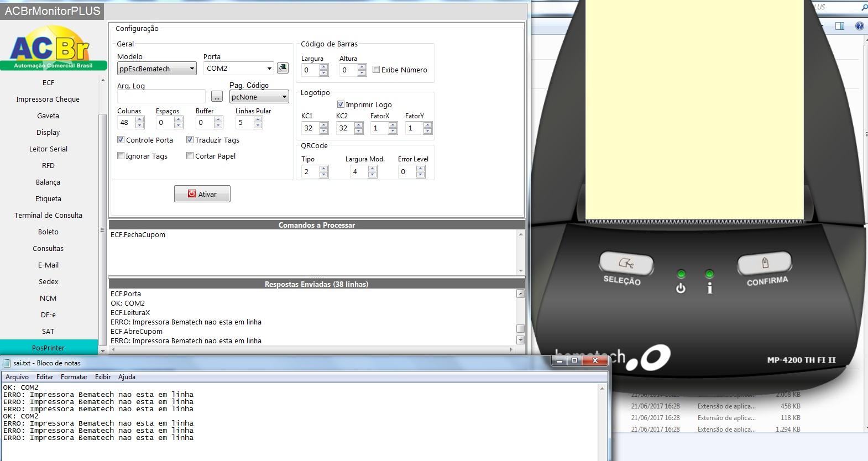Open the Pag. Código dropdown showing pcNone
868x461 pixels.
pyautogui.click(x=259, y=97)
